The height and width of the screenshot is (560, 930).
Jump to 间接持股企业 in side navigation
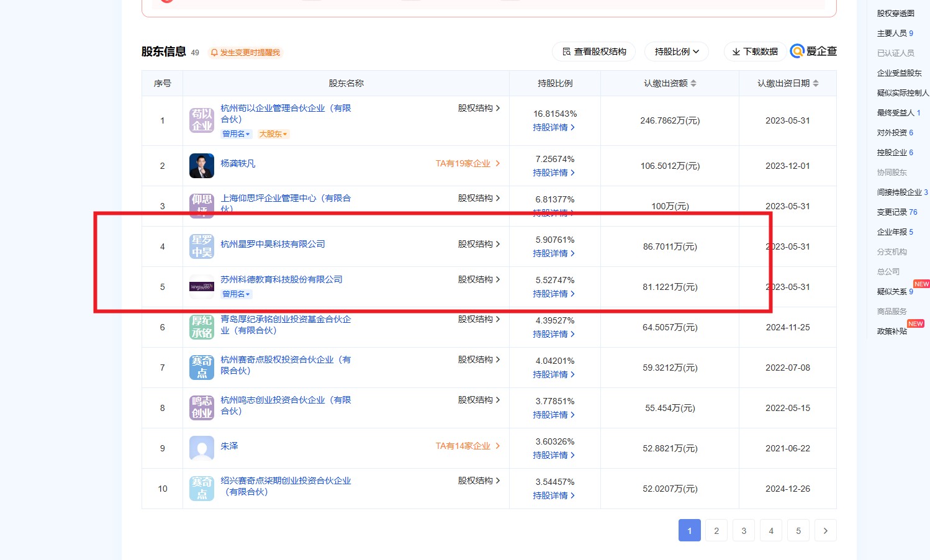click(x=902, y=192)
